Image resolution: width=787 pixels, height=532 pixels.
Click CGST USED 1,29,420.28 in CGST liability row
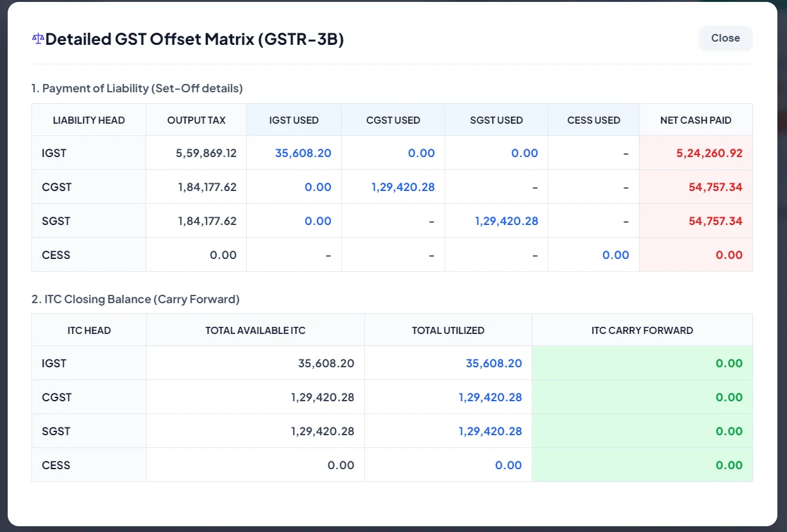(403, 187)
